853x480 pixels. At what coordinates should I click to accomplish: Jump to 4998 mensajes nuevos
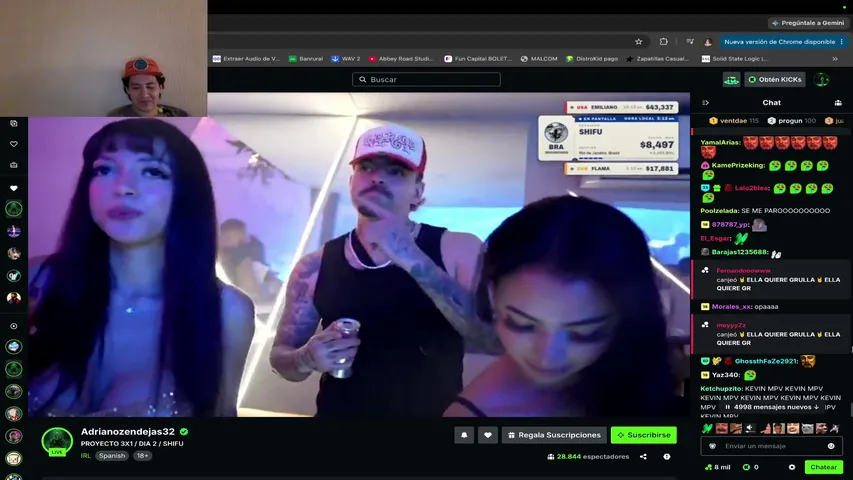point(771,407)
